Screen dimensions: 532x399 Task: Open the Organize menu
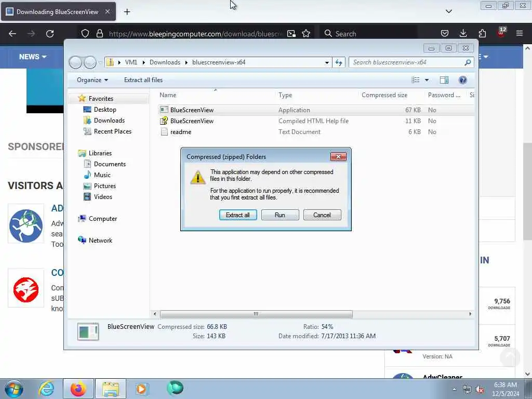92,80
